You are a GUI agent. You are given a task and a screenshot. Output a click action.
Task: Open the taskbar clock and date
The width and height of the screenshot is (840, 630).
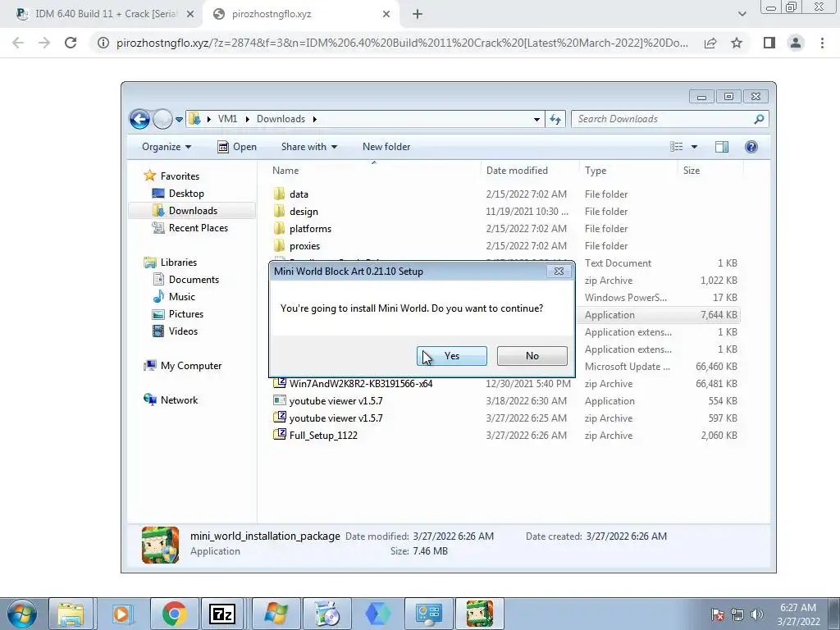[x=798, y=614]
